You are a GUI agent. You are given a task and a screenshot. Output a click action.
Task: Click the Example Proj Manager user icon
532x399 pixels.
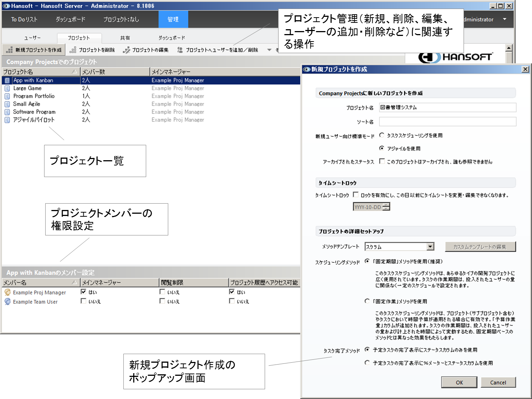(x=7, y=292)
